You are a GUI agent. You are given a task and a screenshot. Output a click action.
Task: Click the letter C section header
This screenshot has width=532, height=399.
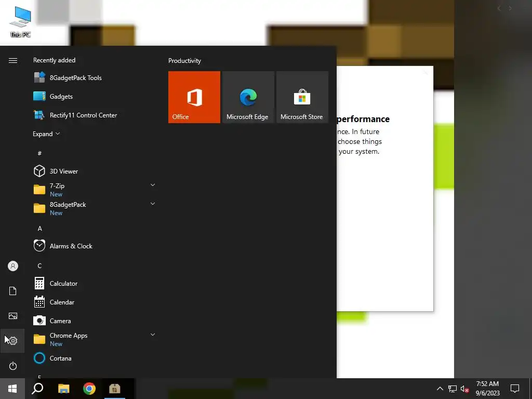[x=39, y=265]
